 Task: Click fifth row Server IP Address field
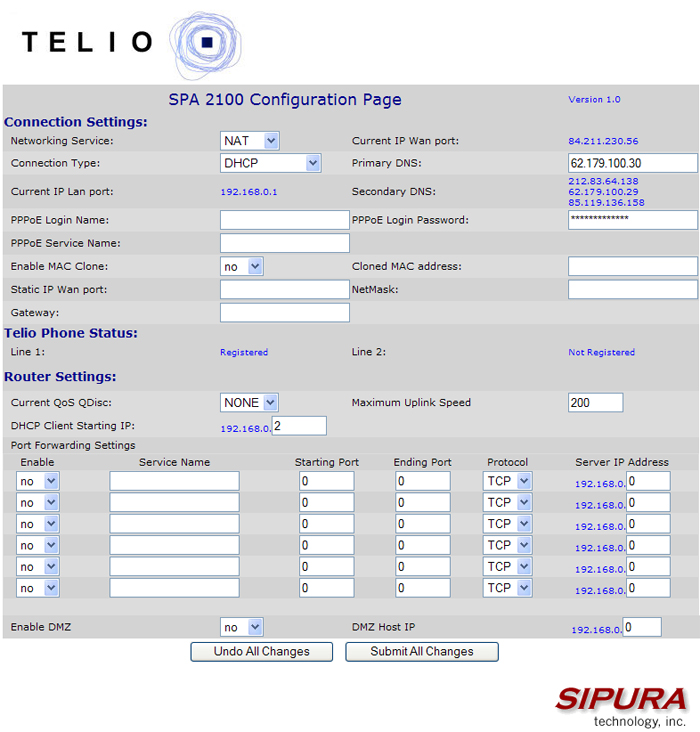point(649,567)
